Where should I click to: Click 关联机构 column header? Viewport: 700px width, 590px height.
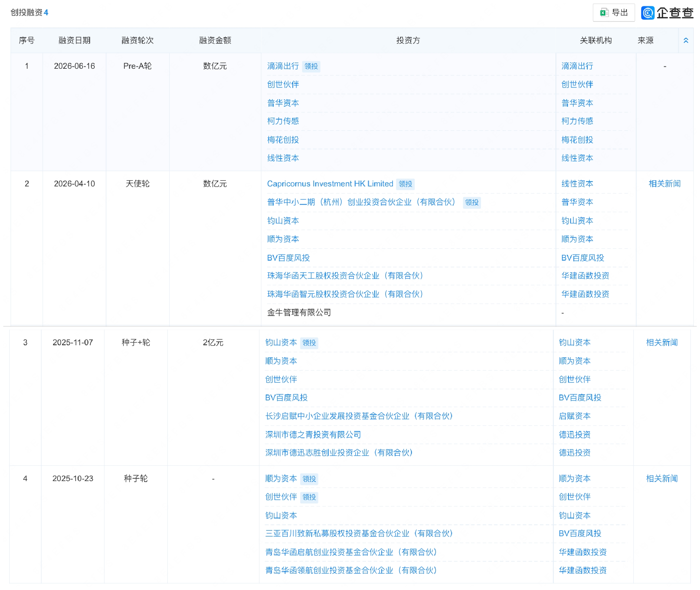tap(596, 41)
